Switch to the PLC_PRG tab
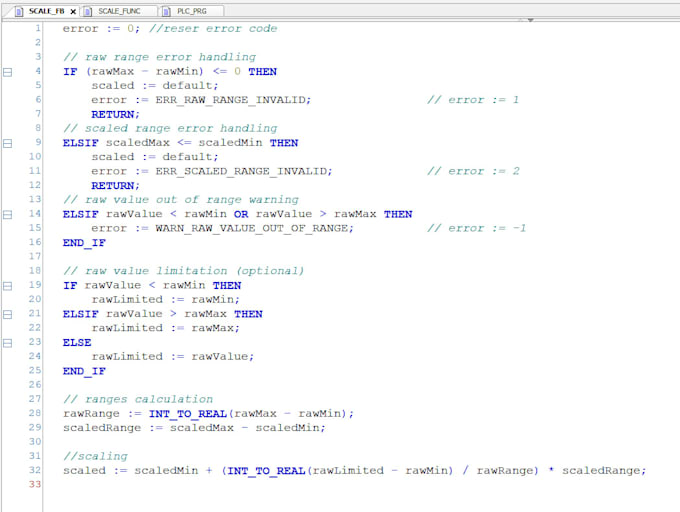The width and height of the screenshot is (680, 512). (192, 11)
